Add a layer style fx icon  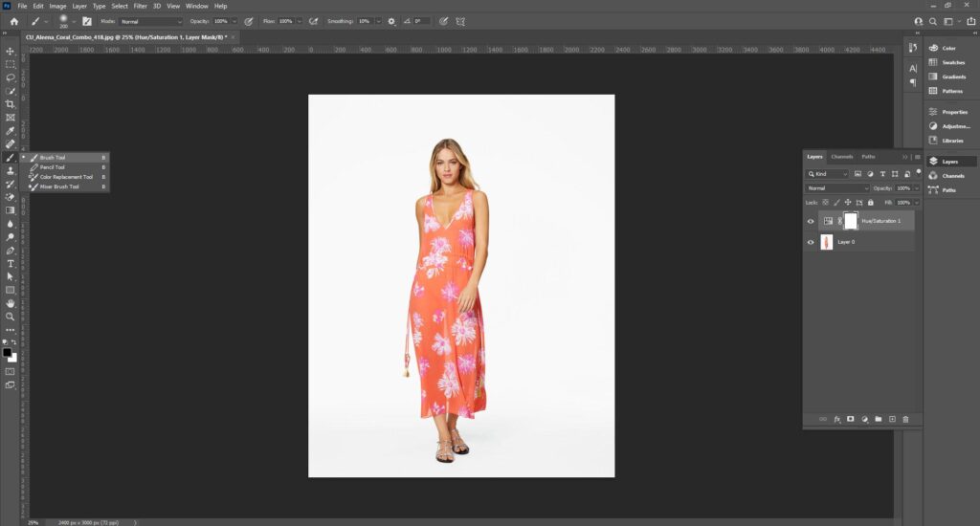836,419
